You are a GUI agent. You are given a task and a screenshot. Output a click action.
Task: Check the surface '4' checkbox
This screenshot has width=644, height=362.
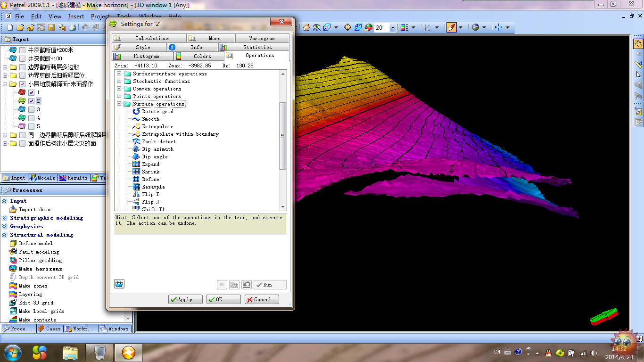[x=31, y=118]
